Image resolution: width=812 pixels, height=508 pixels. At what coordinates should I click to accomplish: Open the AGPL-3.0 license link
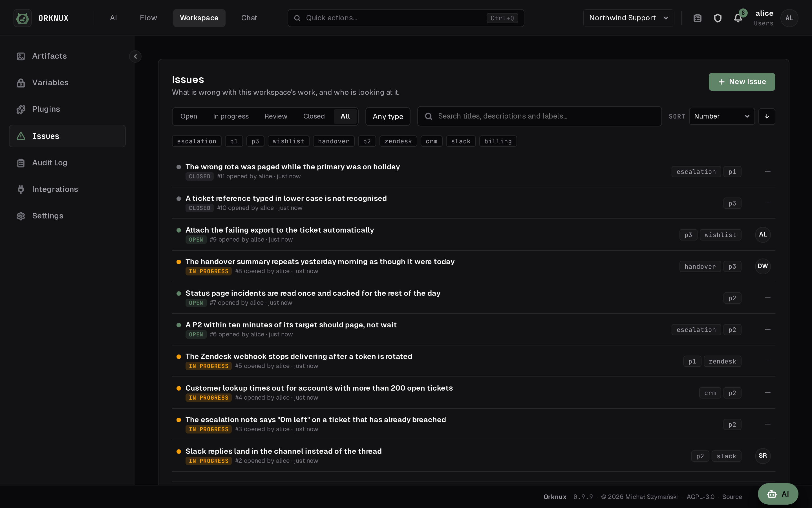coord(701,497)
